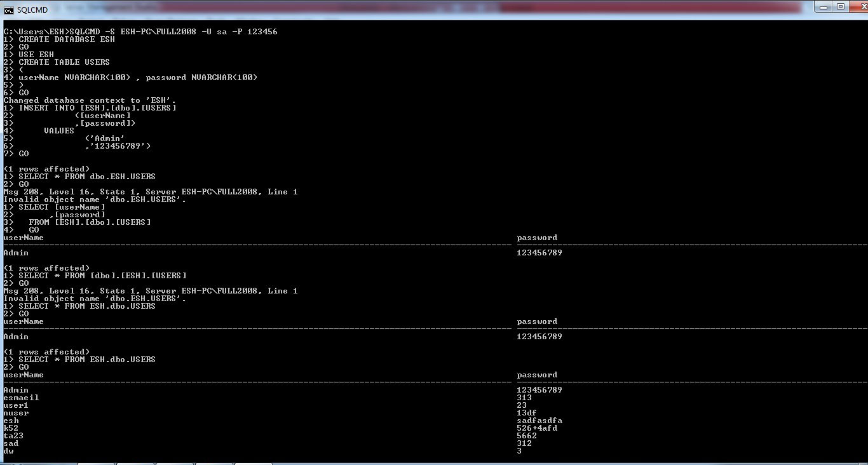Image resolution: width=868 pixels, height=465 pixels.
Task: Click the SELECT * FROM [dbo].[ESH].[USERS] line
Action: click(102, 276)
